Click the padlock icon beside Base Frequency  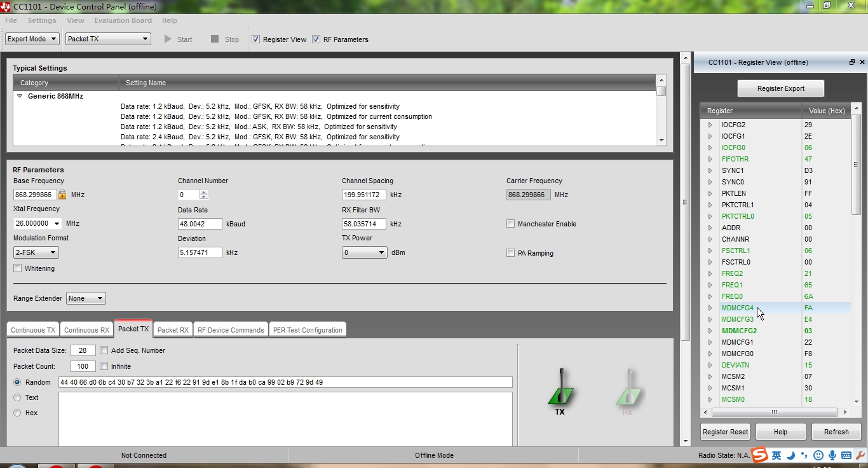(62, 195)
